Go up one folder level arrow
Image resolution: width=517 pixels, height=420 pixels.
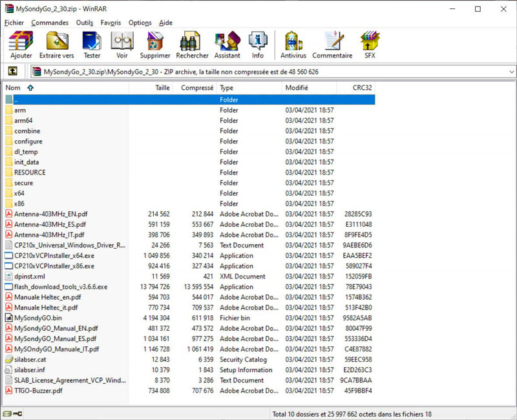click(12, 71)
